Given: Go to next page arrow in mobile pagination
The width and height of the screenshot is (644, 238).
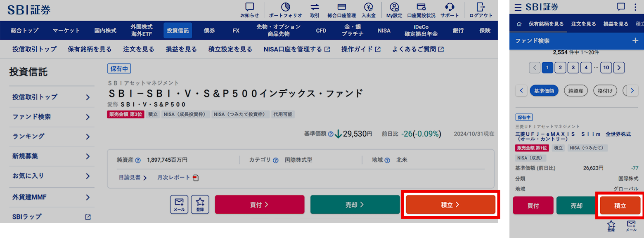Looking at the screenshot, I should (619, 68).
